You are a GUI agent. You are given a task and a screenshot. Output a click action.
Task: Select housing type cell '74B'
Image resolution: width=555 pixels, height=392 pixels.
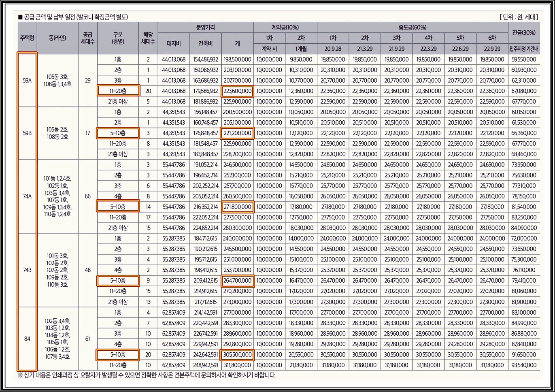click(x=27, y=270)
